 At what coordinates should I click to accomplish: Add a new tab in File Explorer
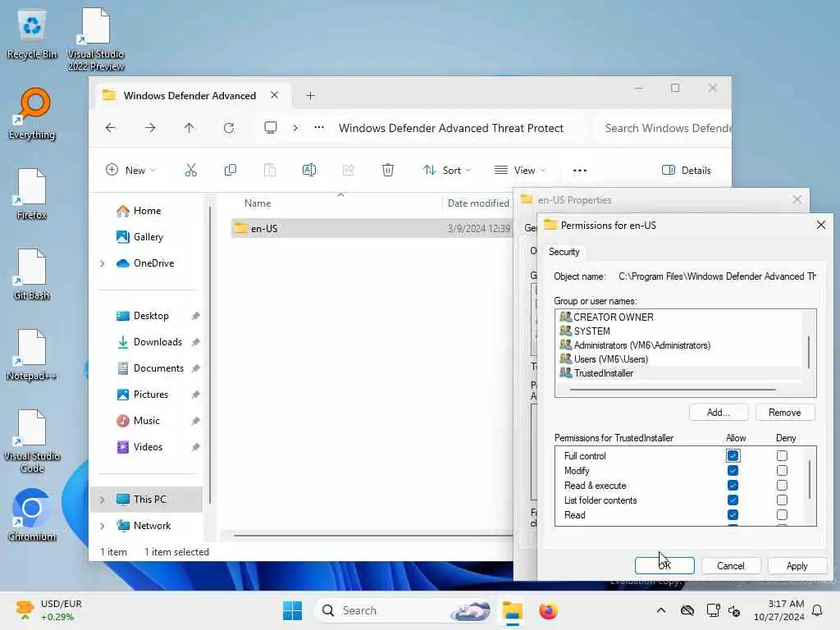(310, 96)
